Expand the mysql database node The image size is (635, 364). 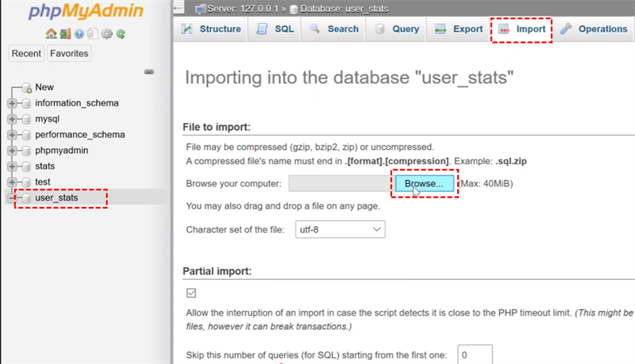click(12, 119)
